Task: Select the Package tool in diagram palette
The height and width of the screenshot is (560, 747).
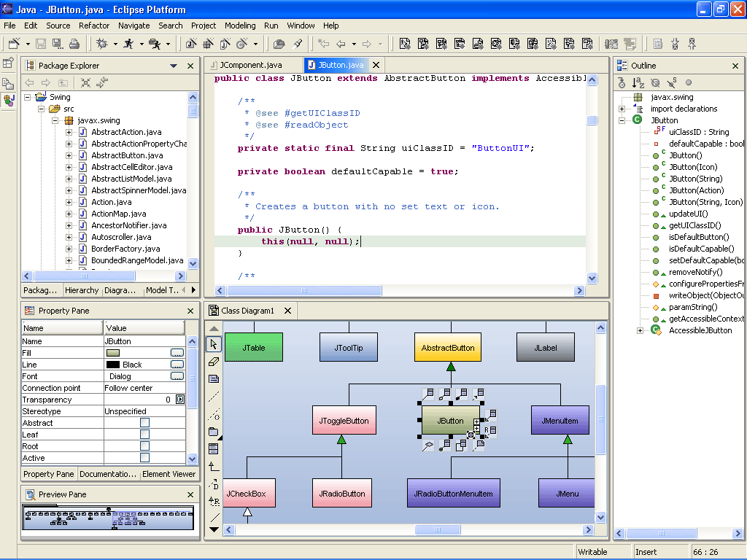Action: click(x=214, y=432)
